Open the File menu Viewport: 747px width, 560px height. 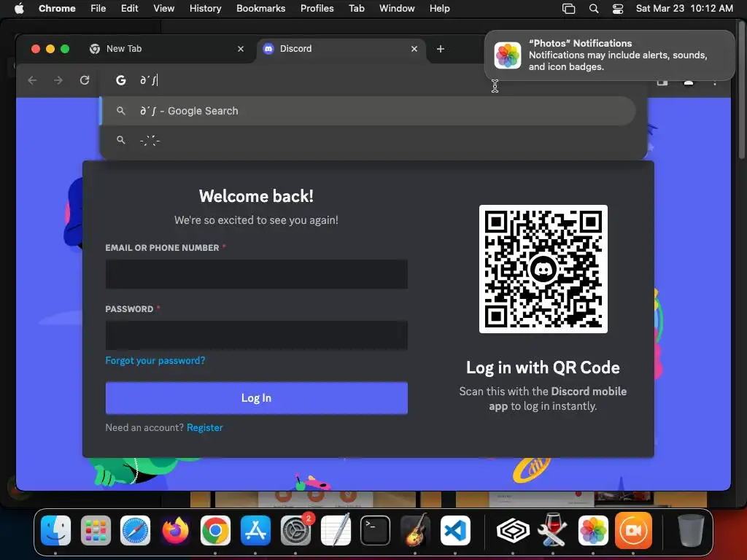pyautogui.click(x=98, y=8)
